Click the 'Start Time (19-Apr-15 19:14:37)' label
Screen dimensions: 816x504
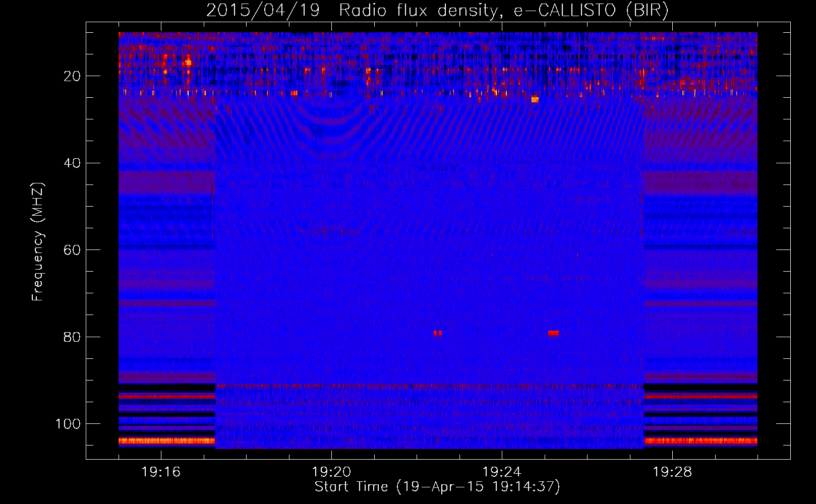click(437, 487)
